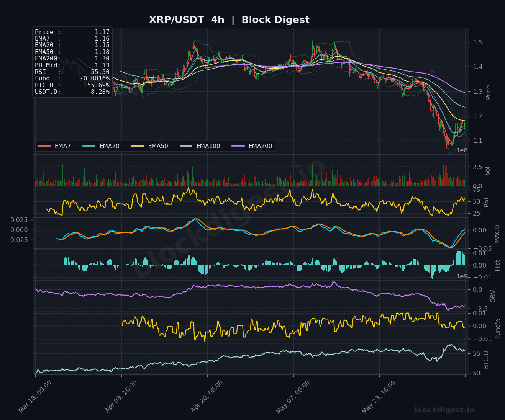Screen dimensions: 505x420
Task: Click the 1e8 volume scale label
Action: [462, 150]
